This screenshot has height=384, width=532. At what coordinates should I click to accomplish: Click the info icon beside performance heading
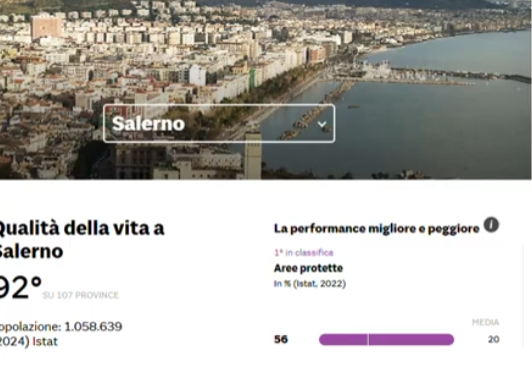tap(491, 225)
